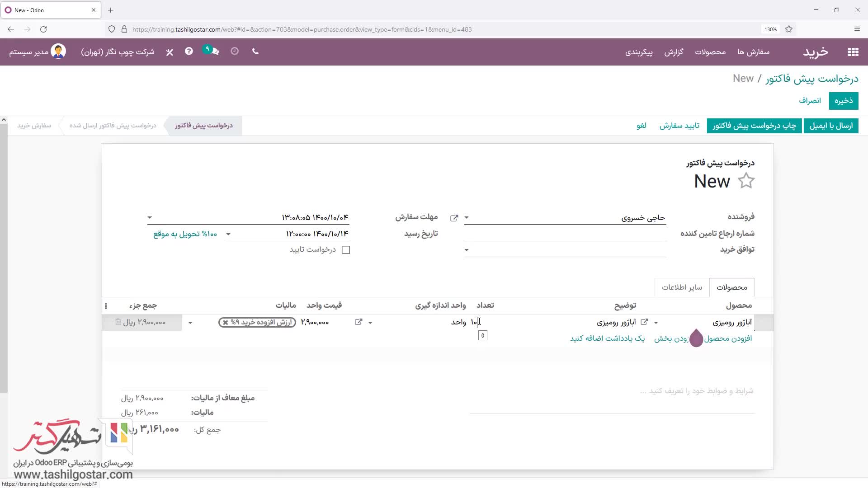Expand the توافق خرید dropdown

(x=467, y=250)
